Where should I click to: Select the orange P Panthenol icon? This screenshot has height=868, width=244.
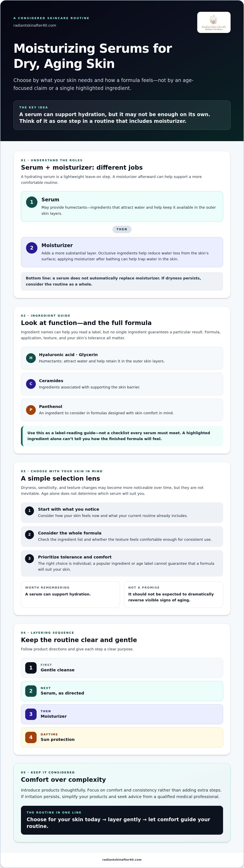pyautogui.click(x=31, y=410)
